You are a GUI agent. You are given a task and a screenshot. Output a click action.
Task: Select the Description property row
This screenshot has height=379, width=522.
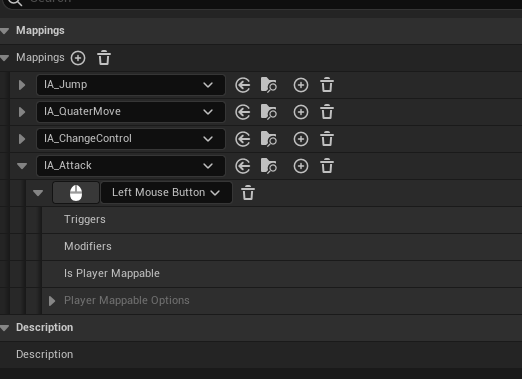261,355
